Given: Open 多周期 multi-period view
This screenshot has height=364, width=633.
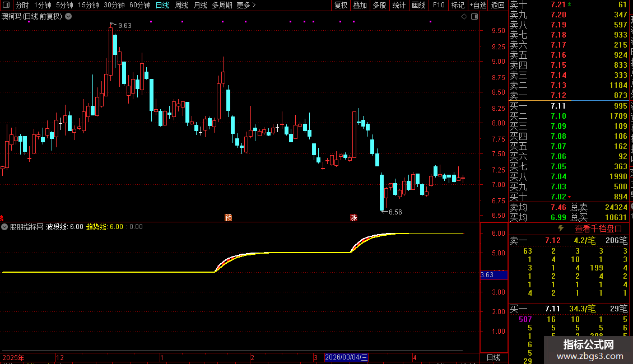Looking at the screenshot, I should 222,5.
